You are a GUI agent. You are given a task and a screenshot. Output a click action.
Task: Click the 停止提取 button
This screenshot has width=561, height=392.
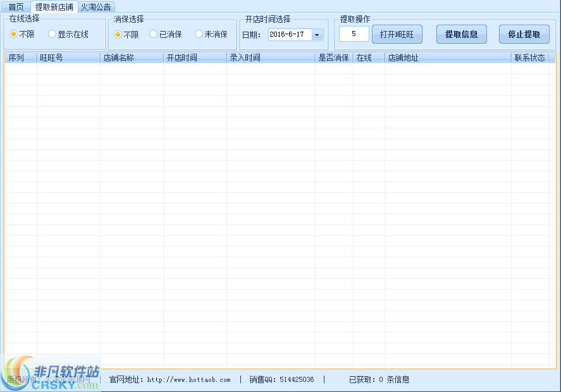pyautogui.click(x=524, y=34)
